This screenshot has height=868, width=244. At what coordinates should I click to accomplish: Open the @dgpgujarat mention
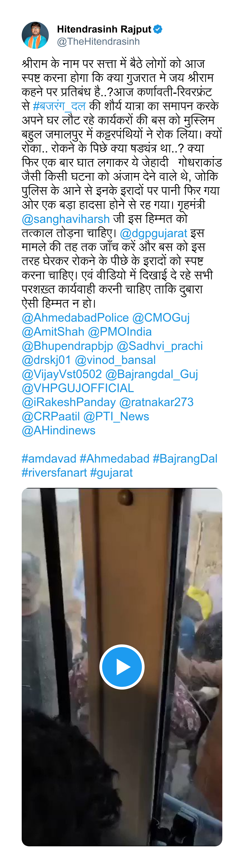pos(153,233)
